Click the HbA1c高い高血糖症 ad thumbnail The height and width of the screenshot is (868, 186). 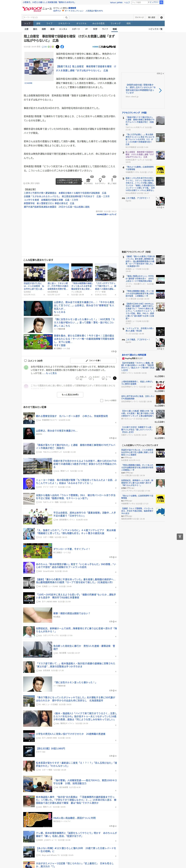click(38, 820)
